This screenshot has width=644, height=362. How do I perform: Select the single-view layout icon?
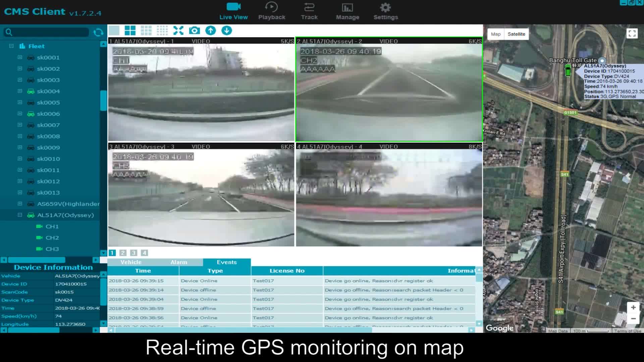114,31
